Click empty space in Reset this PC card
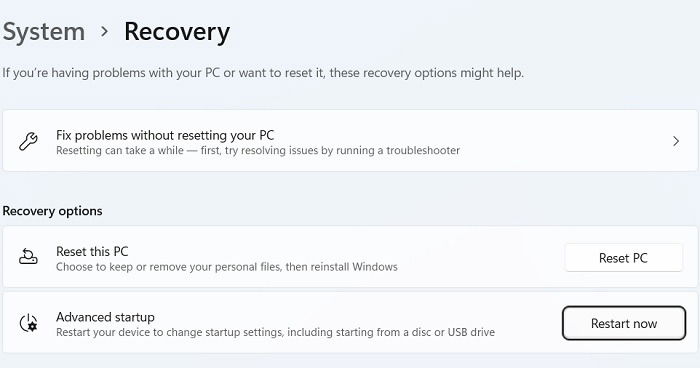 (478, 257)
